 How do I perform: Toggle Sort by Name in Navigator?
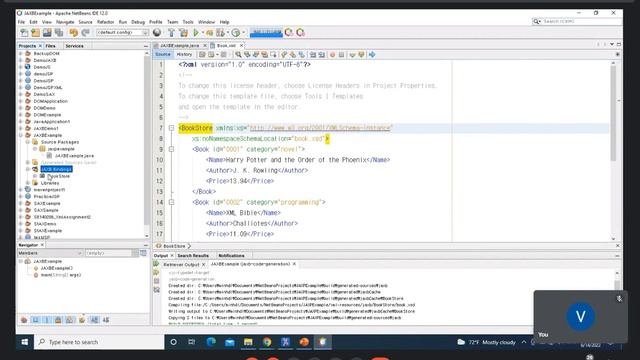[95, 320]
